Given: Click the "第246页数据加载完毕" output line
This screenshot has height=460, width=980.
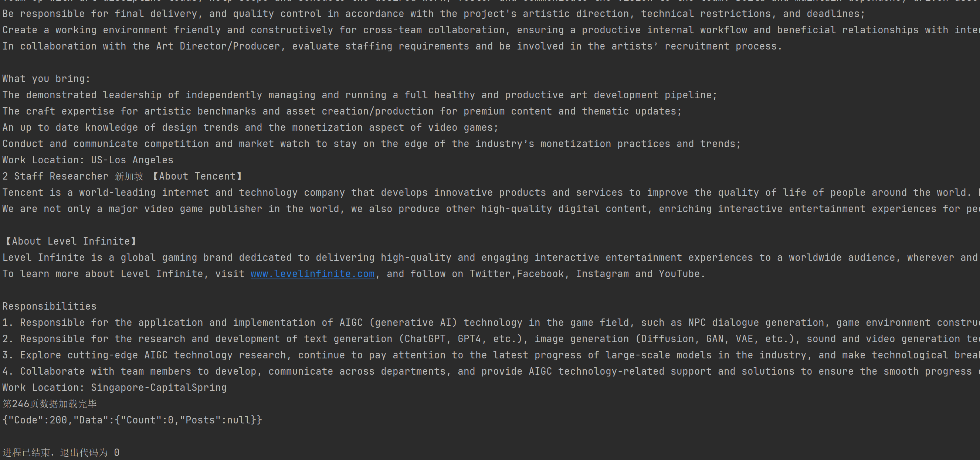Looking at the screenshot, I should (x=50, y=404).
